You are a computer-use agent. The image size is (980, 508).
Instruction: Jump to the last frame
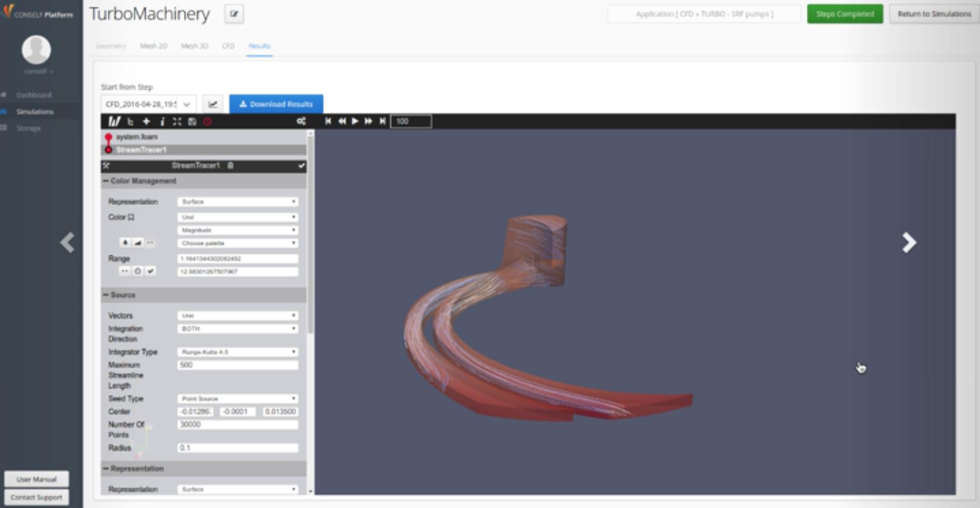click(x=382, y=121)
